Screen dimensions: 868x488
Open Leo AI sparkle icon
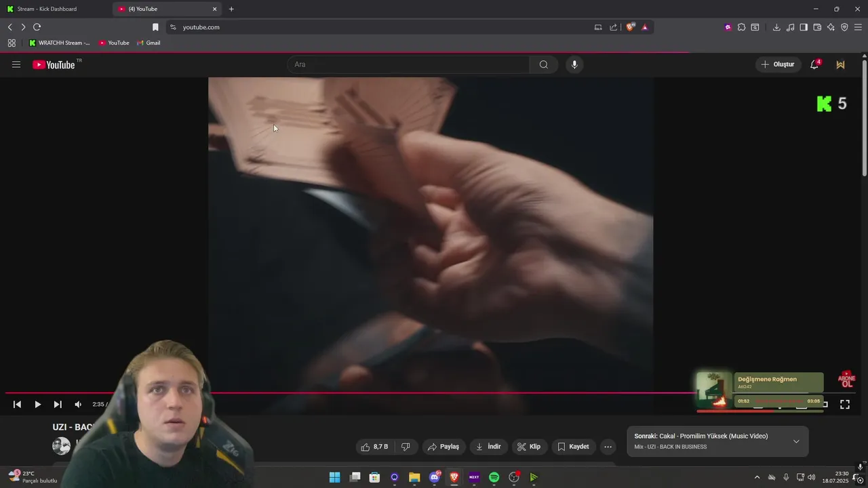click(x=831, y=27)
